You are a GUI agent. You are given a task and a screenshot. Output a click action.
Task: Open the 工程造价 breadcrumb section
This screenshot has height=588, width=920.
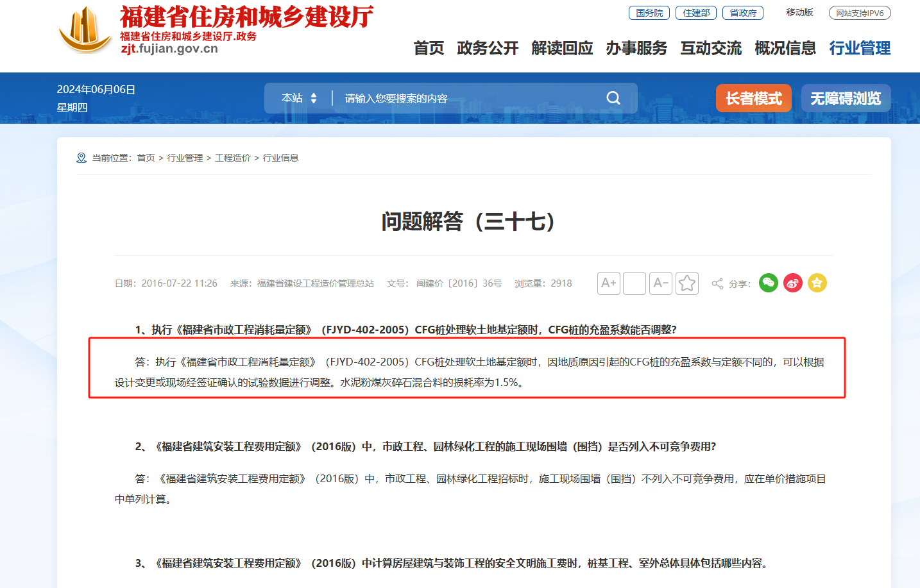(x=232, y=157)
